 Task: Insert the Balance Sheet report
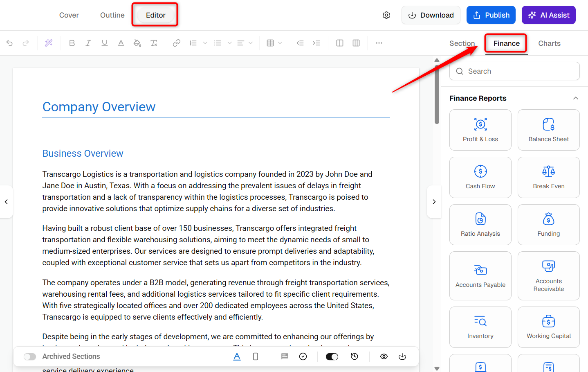(x=549, y=130)
